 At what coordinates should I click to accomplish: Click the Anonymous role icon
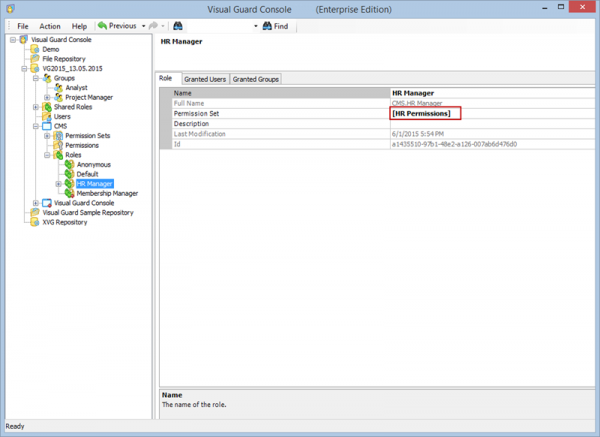[x=69, y=165]
